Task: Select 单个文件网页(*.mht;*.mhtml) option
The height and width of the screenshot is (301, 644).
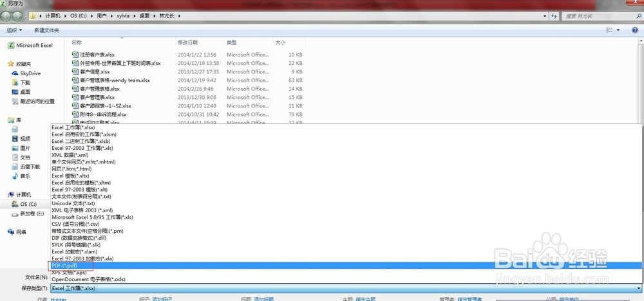Action: tap(346, 162)
